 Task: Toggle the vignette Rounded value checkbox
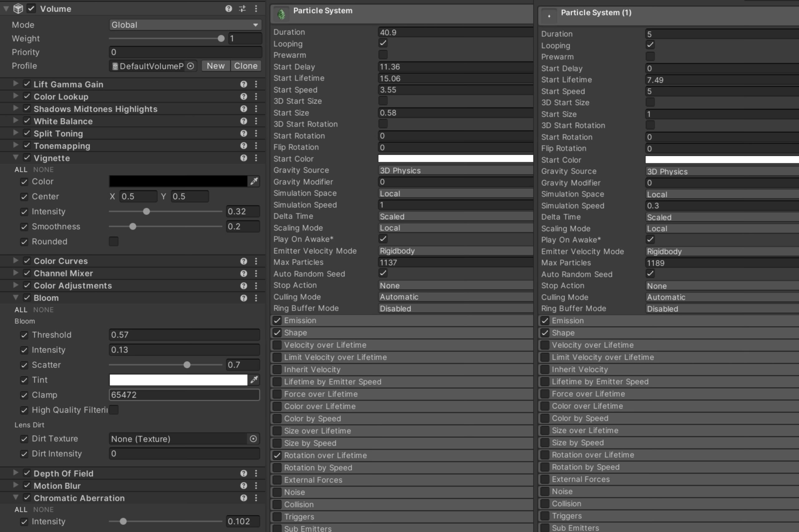[114, 242]
